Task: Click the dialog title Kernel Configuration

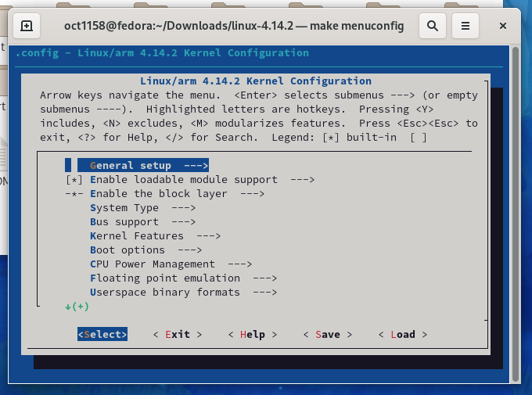Action: 256,81
